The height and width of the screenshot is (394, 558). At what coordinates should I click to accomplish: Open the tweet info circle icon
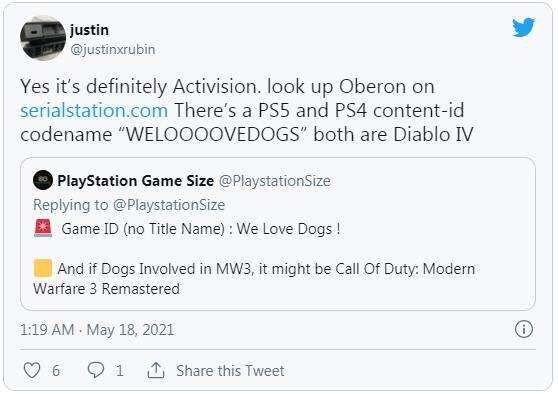(x=524, y=329)
